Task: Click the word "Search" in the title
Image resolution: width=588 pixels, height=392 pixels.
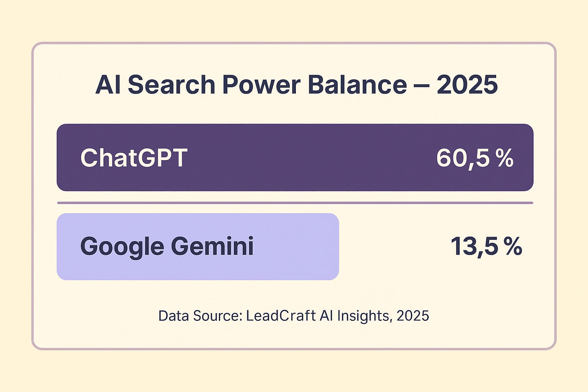Action: pos(171,85)
